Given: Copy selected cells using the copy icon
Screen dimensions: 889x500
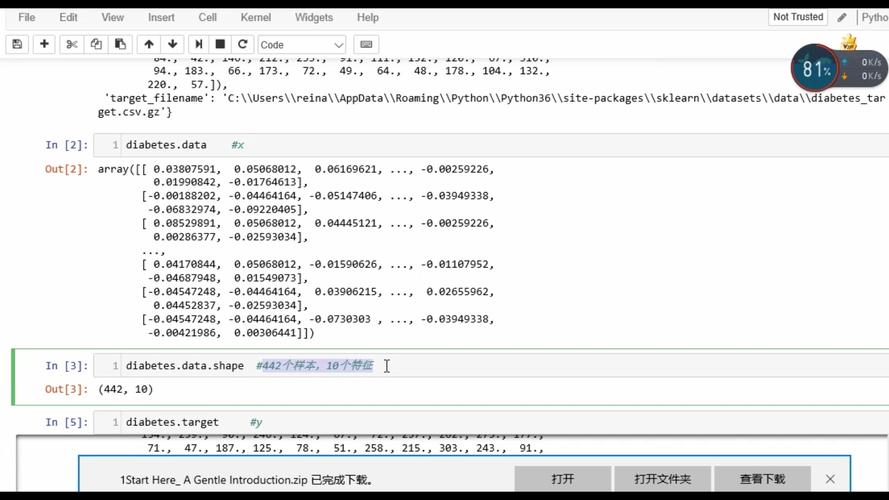Looking at the screenshot, I should (x=96, y=44).
